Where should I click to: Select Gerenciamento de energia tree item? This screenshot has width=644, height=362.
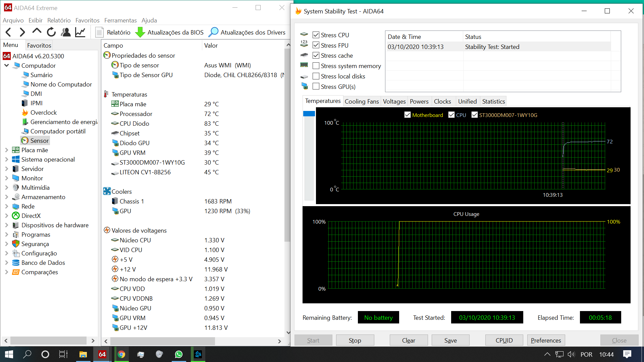pyautogui.click(x=60, y=122)
